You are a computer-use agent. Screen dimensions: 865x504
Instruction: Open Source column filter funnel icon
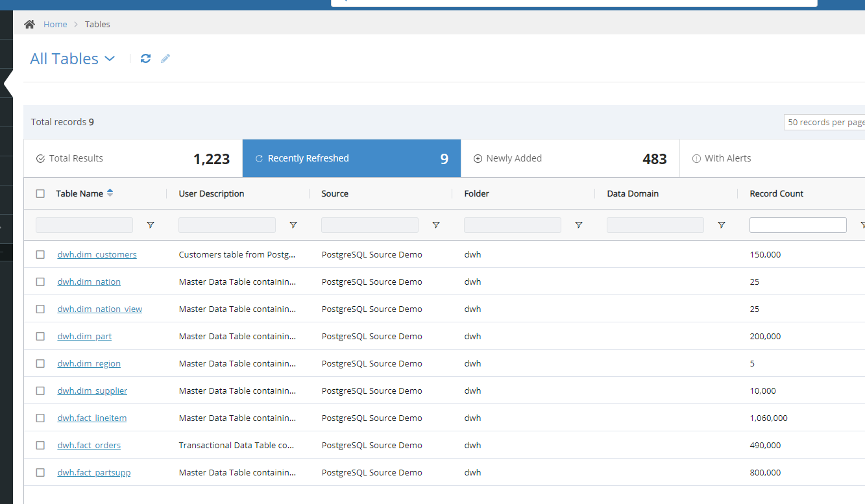[436, 225]
